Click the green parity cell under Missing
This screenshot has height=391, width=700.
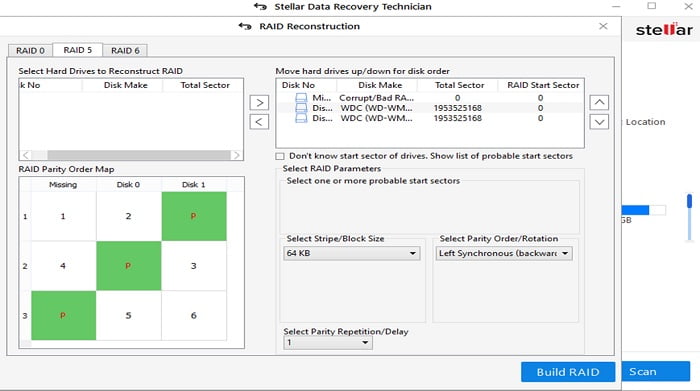click(x=63, y=316)
